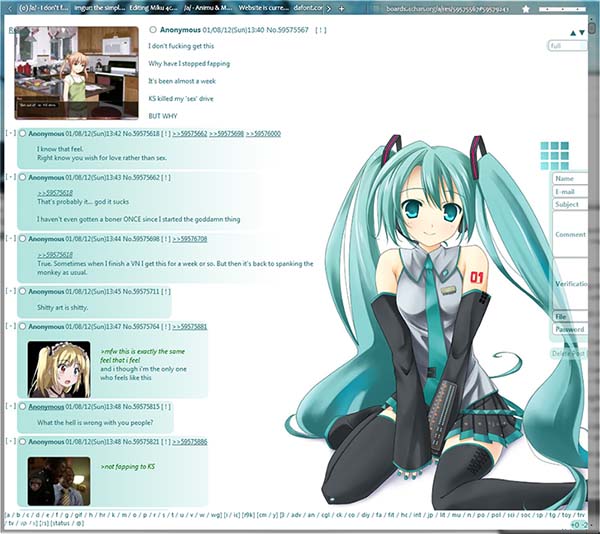
Task: Tick the checkbox on post 59575698
Action: pyautogui.click(x=23, y=239)
